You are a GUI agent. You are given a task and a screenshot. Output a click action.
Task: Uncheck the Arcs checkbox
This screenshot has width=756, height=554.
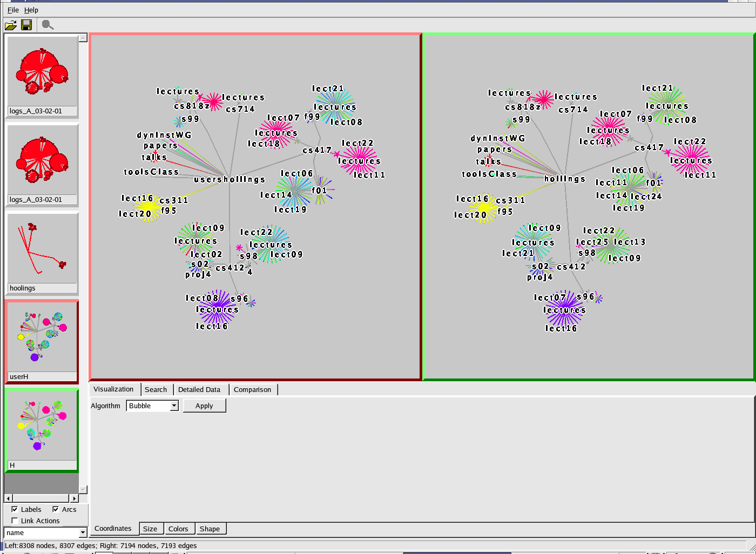pyautogui.click(x=56, y=509)
